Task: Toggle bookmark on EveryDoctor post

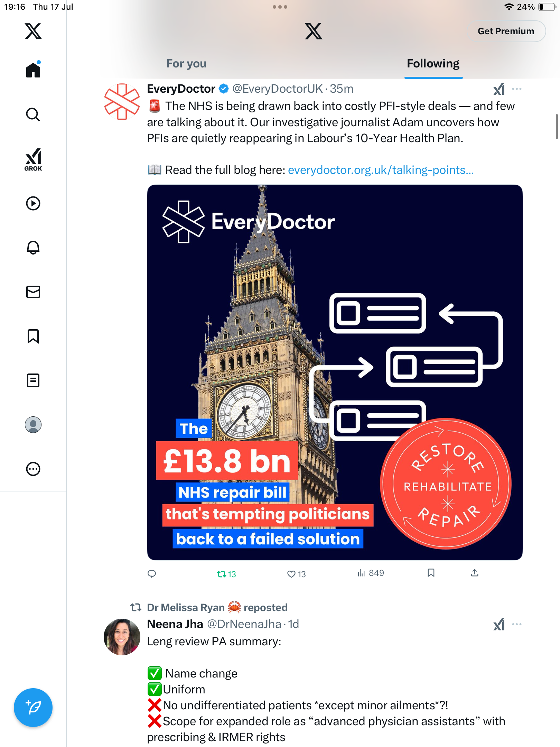Action: [431, 573]
